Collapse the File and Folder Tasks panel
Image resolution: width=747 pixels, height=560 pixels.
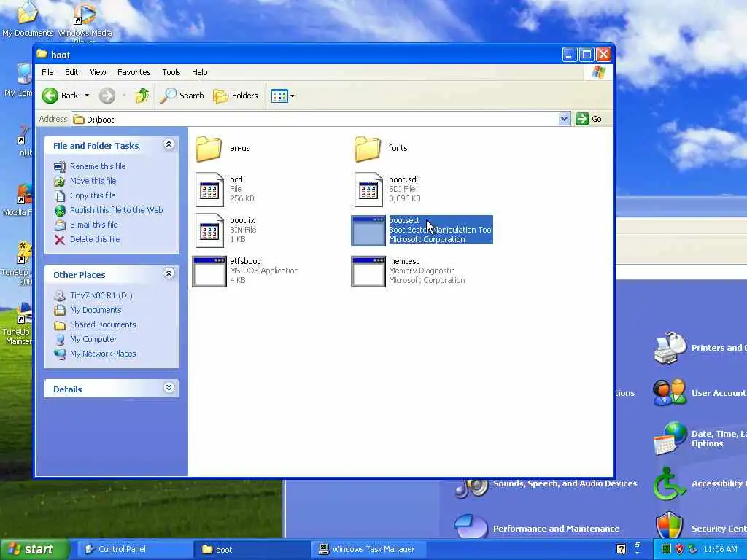pyautogui.click(x=169, y=144)
